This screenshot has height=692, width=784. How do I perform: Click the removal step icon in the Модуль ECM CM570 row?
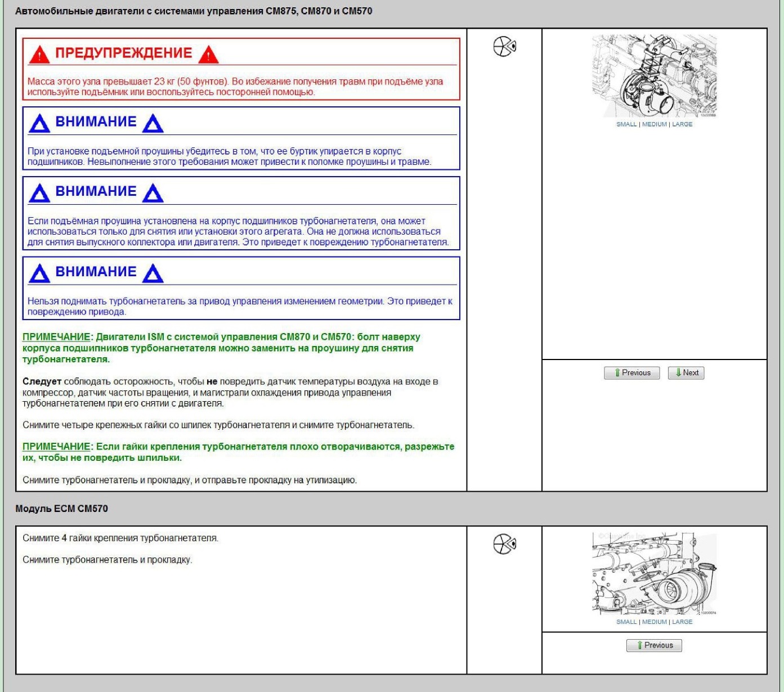pos(505,544)
